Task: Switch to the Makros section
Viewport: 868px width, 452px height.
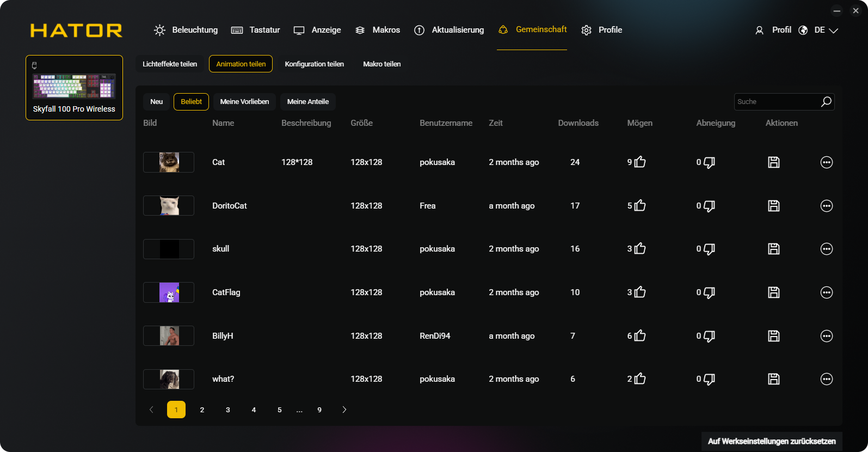Action: (x=378, y=30)
